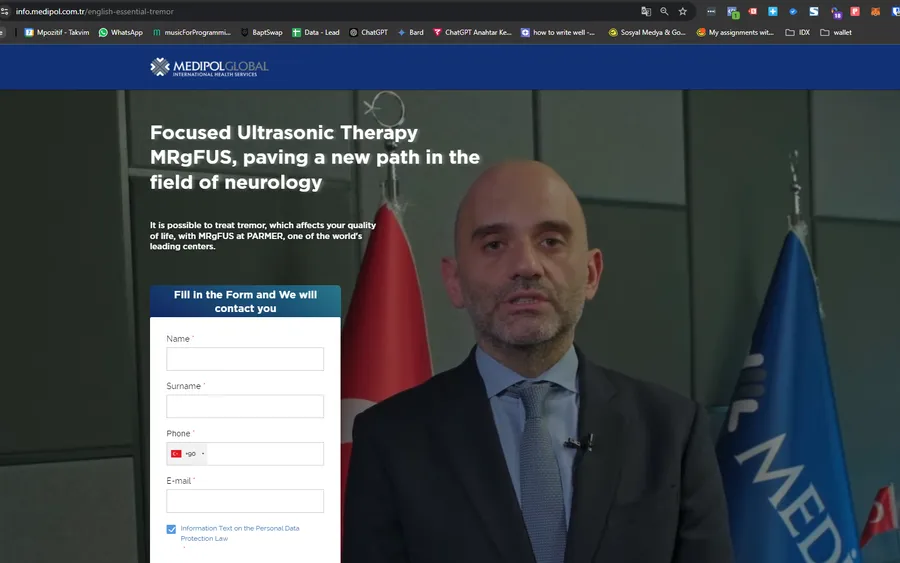Focus the Name input field
The image size is (900, 563).
(x=245, y=359)
